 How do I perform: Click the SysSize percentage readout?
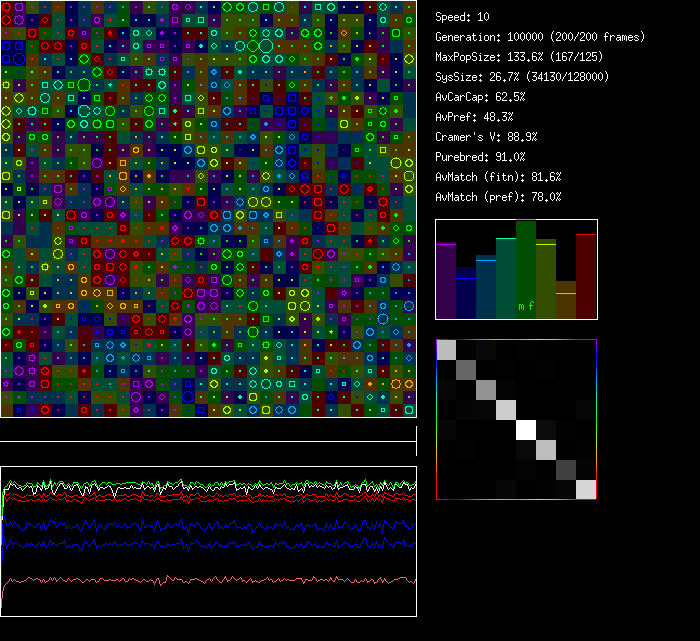(522, 77)
